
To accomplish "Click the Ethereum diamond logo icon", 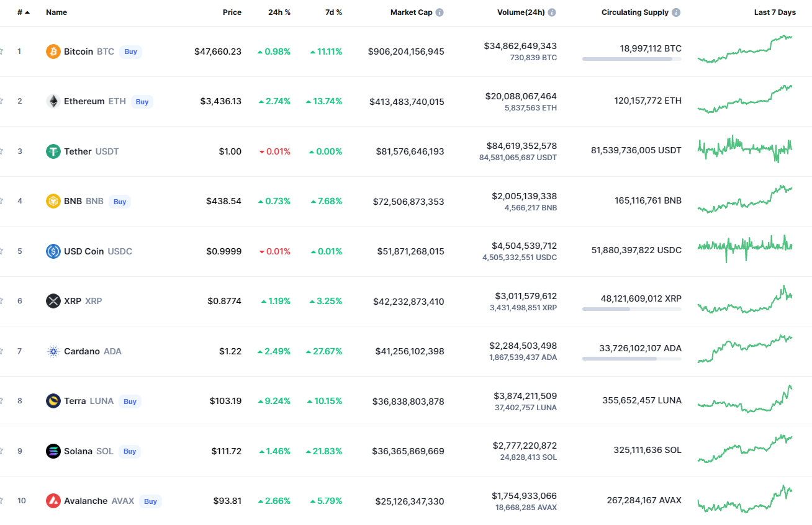I will [53, 101].
